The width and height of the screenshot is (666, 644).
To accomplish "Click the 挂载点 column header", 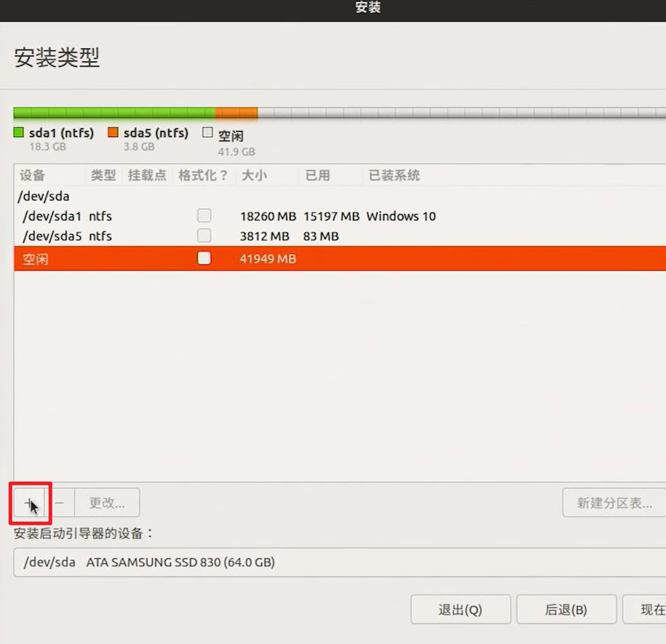I will pyautogui.click(x=147, y=175).
